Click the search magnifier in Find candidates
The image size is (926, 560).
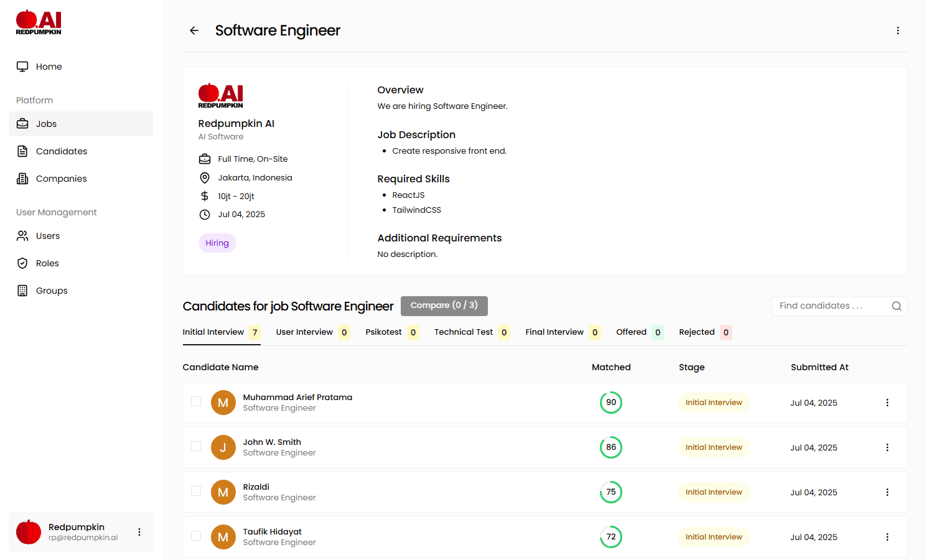pos(896,306)
